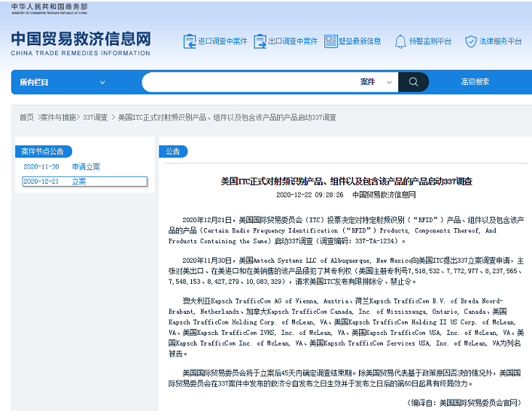Click the 中国贸易救济信息网 site logo

click(x=81, y=39)
